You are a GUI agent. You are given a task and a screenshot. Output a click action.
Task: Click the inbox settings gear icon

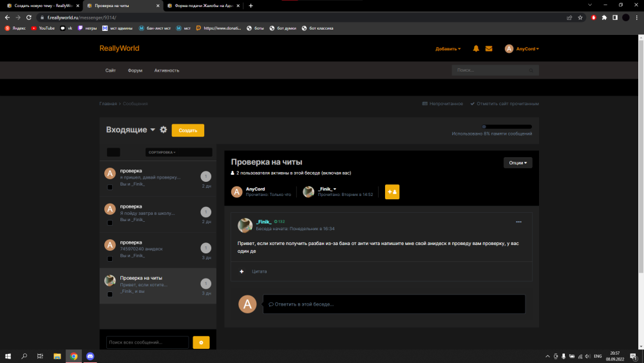(x=164, y=130)
